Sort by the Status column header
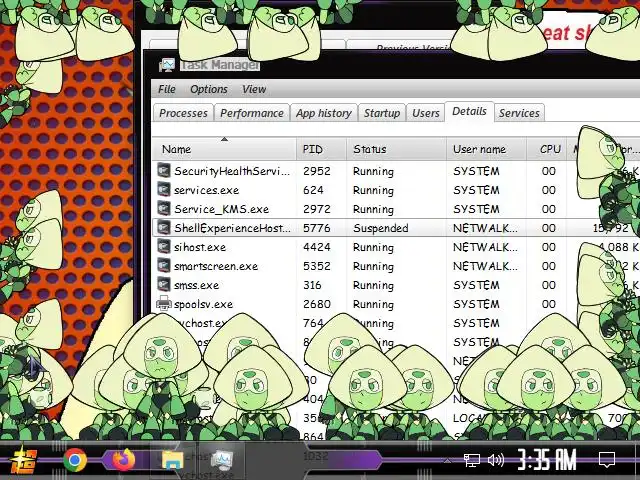Viewport: 640px width, 480px height. (x=396, y=149)
